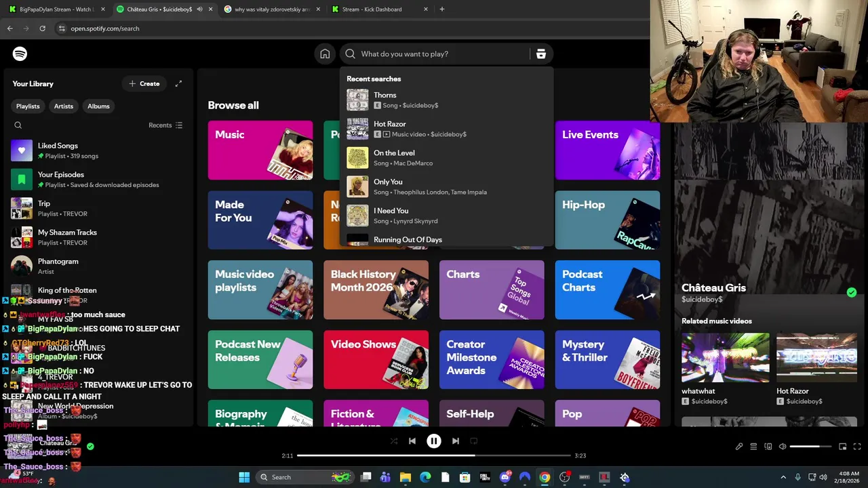
Task: Open Your Episodes playlist
Action: pyautogui.click(x=98, y=180)
